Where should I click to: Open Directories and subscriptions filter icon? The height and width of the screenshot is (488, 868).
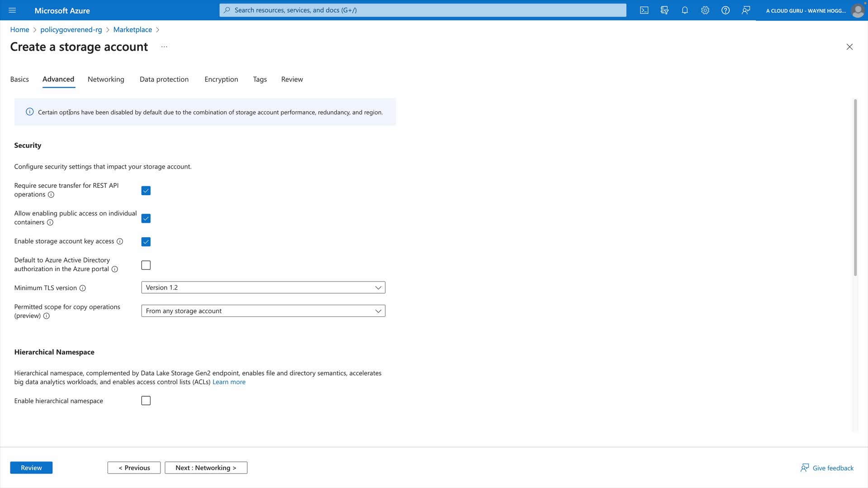click(x=664, y=10)
